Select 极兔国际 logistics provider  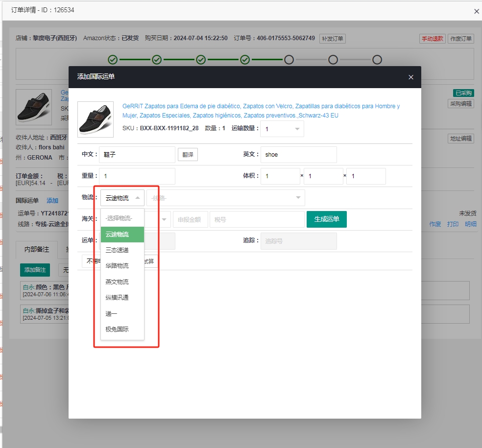[117, 330]
